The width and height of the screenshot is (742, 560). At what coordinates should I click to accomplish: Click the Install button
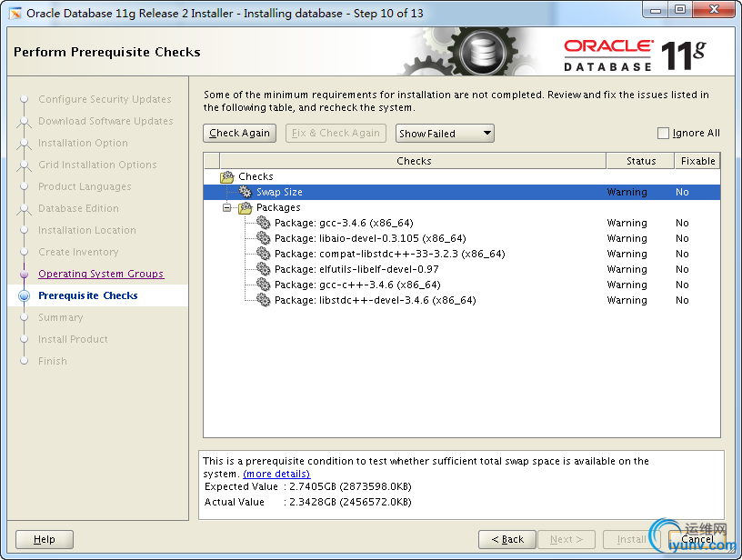tap(631, 539)
